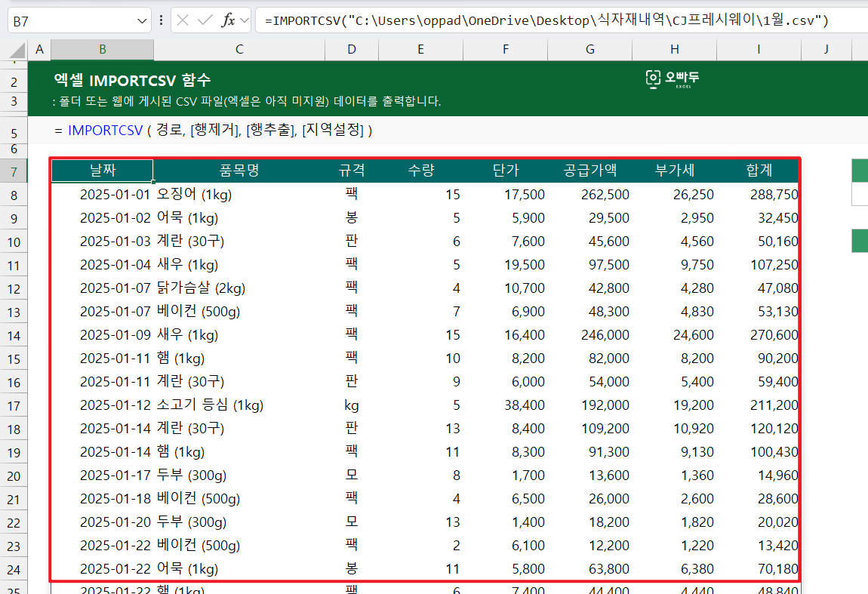Select column D header
Screen dimensions: 868x594
(352, 49)
